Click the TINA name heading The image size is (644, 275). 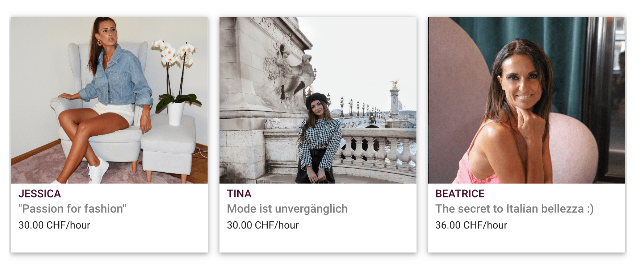239,194
